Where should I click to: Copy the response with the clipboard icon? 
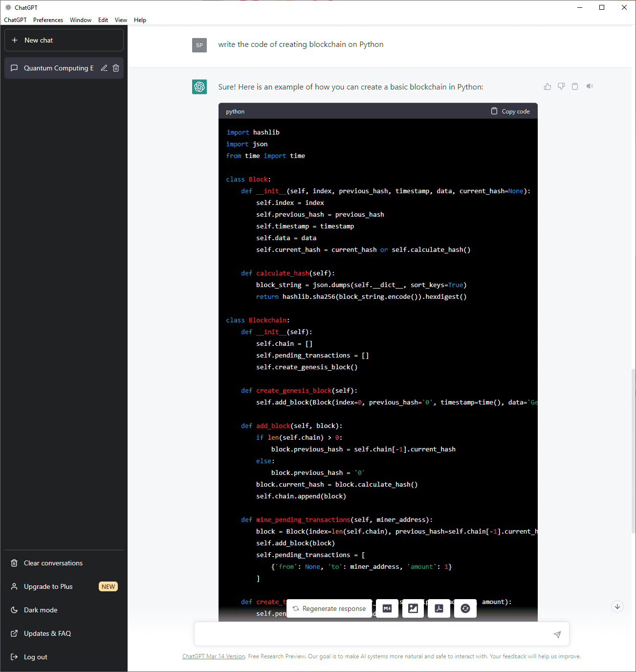[x=575, y=87]
